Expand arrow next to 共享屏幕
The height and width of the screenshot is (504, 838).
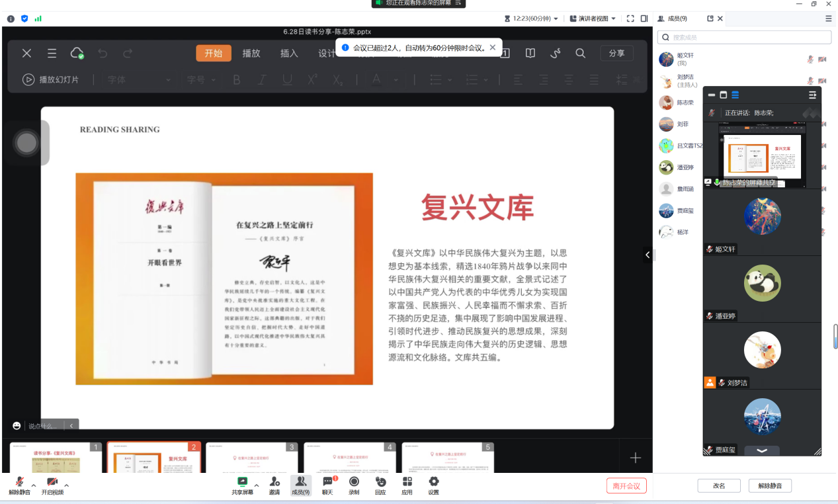(x=256, y=485)
